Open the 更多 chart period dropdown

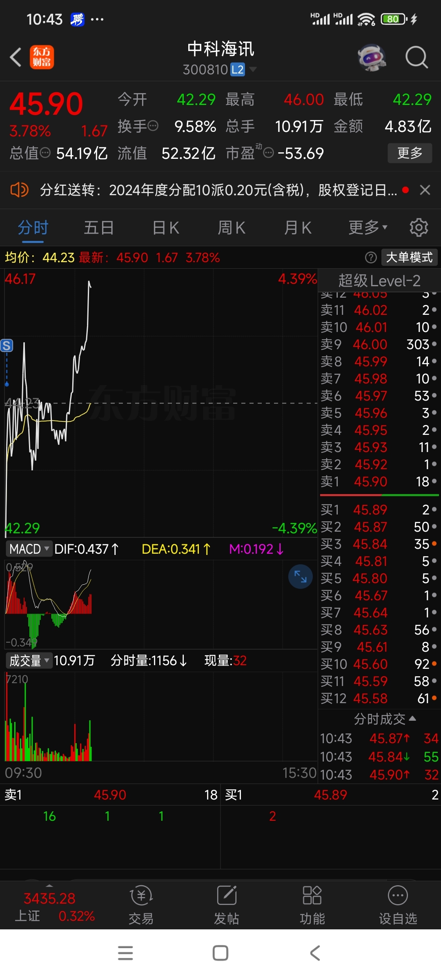click(368, 227)
